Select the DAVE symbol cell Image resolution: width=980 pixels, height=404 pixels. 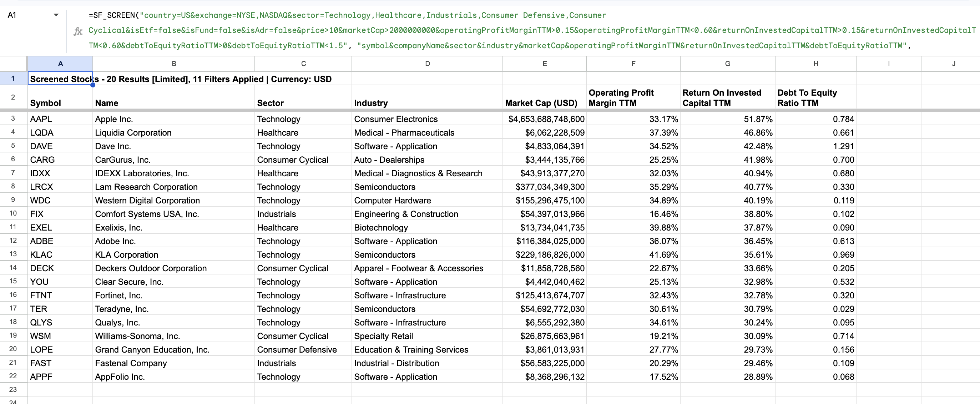60,146
